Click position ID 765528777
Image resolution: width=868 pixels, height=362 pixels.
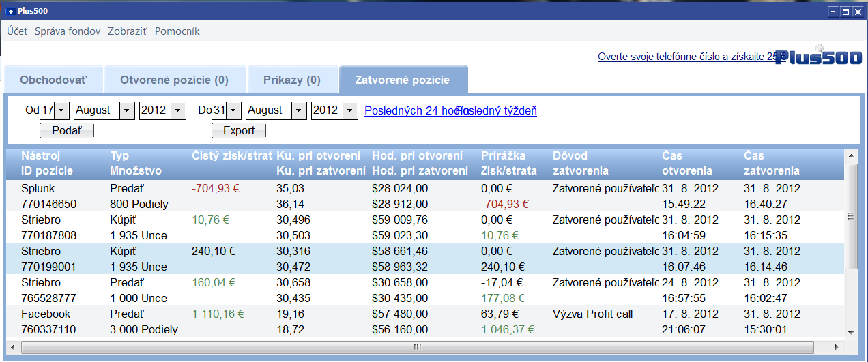pos(48,298)
